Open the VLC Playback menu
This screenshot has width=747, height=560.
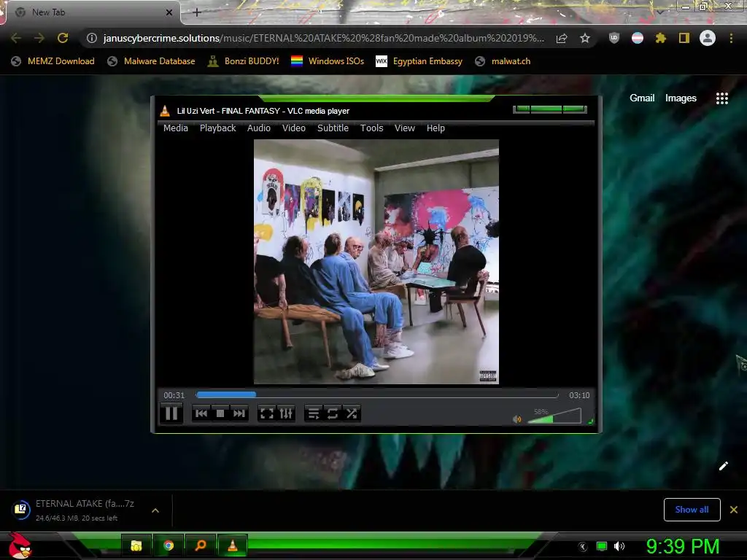point(217,128)
